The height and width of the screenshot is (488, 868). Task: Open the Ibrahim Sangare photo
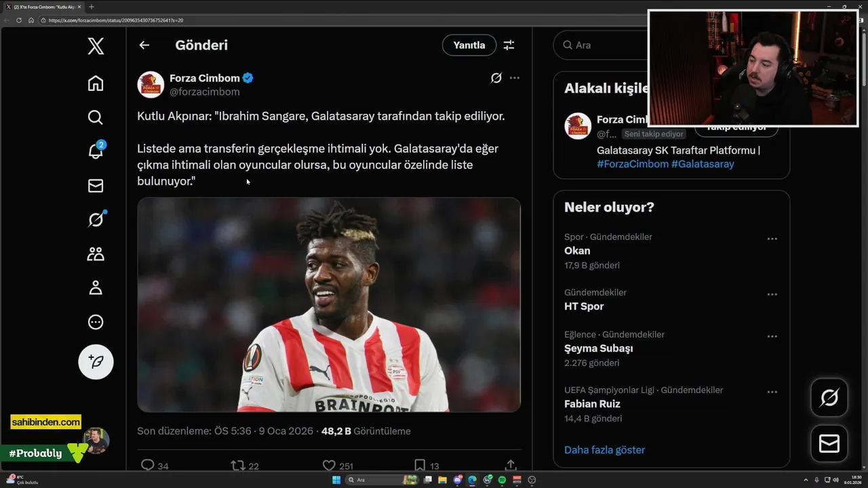click(x=329, y=304)
